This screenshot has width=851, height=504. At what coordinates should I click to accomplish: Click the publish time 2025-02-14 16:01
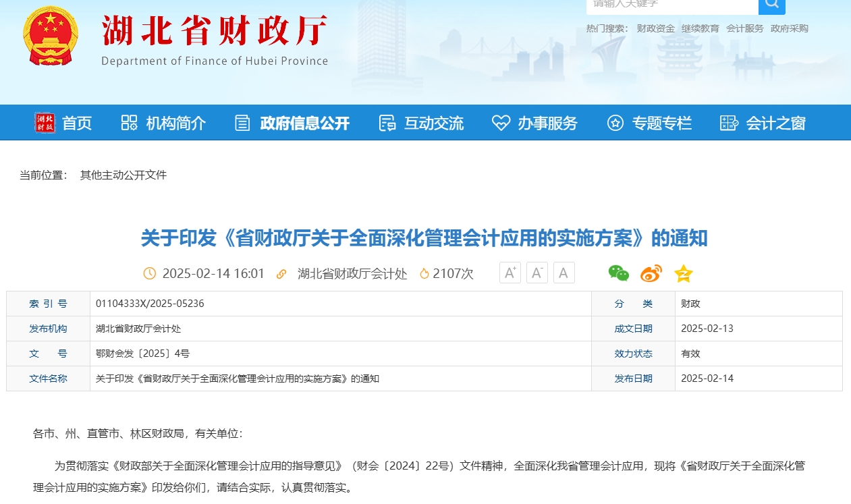[x=213, y=273]
